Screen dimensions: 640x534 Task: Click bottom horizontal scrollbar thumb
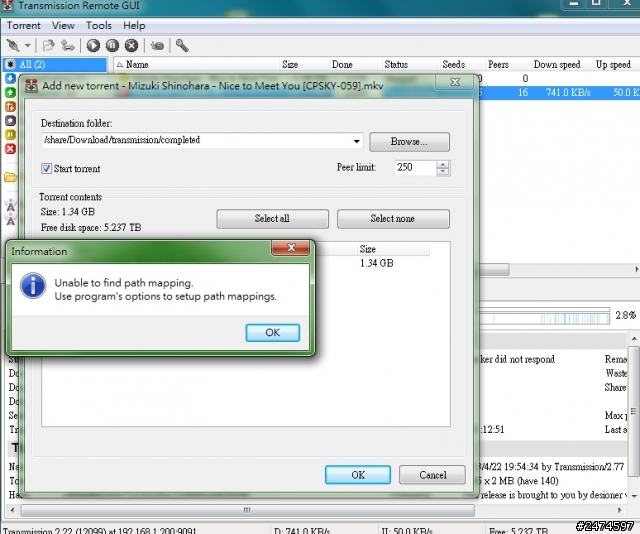[x=248, y=510]
